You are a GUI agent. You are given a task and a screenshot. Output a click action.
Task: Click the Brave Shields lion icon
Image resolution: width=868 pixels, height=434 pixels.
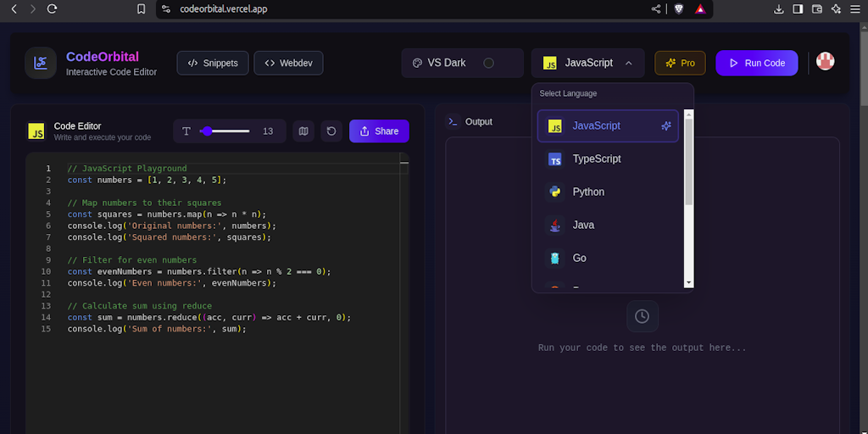pos(679,8)
